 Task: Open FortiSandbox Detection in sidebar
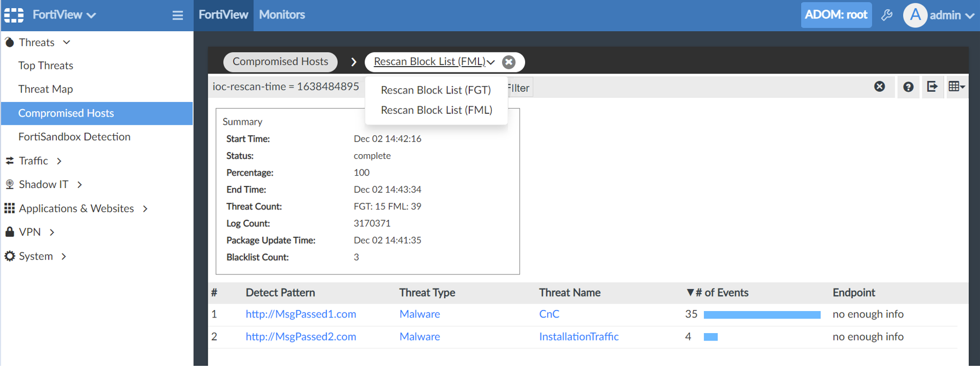pyautogui.click(x=75, y=137)
